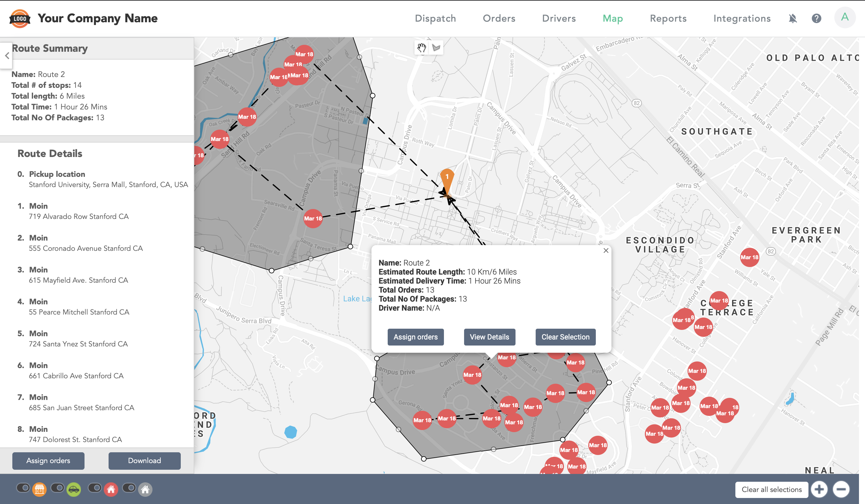Click the orange store icon in bottom bar
Screen dimensions: 865x504
(x=39, y=489)
